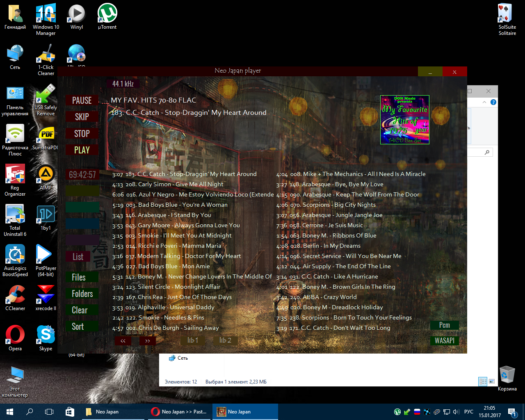The image size is (525, 420).
Task: Click the Sort button
Action: [82, 326]
